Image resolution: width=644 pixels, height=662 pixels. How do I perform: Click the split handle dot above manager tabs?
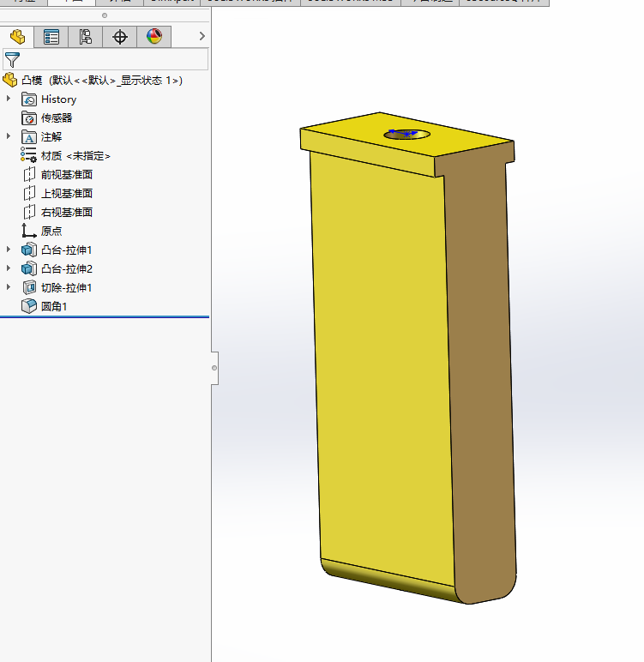pos(105,15)
